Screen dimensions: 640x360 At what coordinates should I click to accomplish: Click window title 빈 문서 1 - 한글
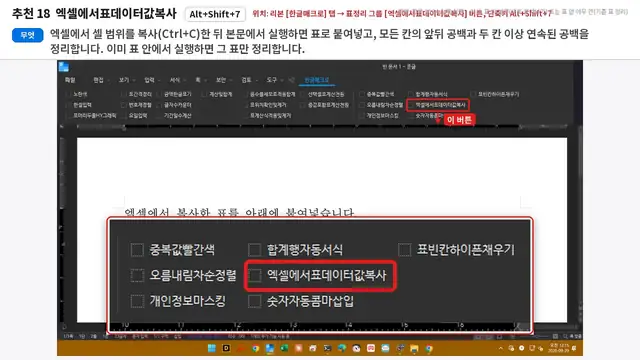(x=399, y=67)
